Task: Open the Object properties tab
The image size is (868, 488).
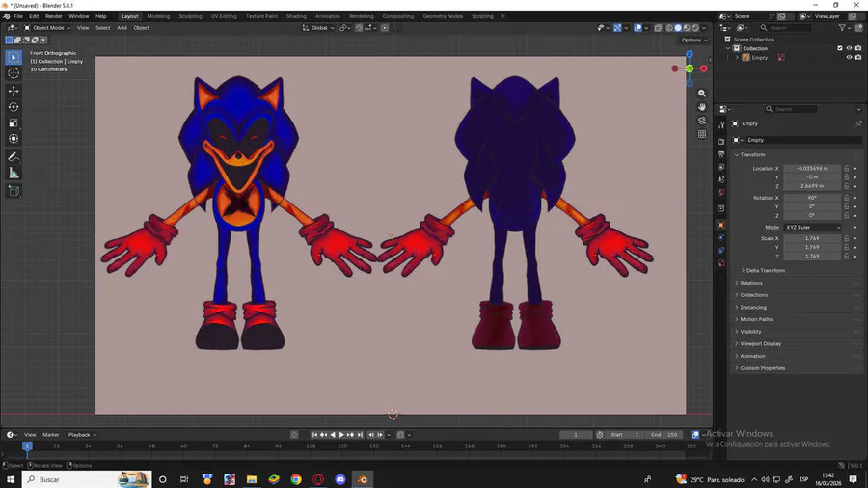Action: 720,225
